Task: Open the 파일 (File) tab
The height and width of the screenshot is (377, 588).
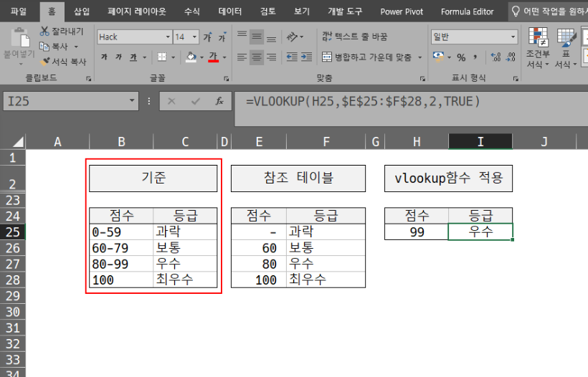Action: [x=19, y=11]
